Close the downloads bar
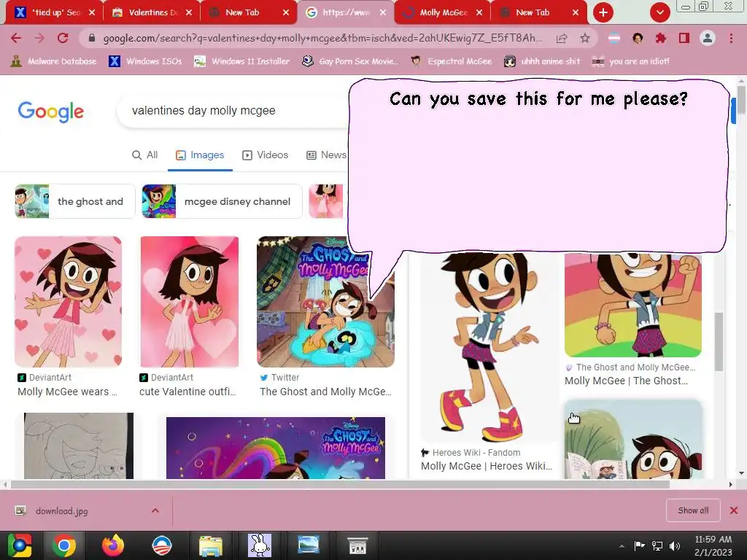 pyautogui.click(x=734, y=510)
